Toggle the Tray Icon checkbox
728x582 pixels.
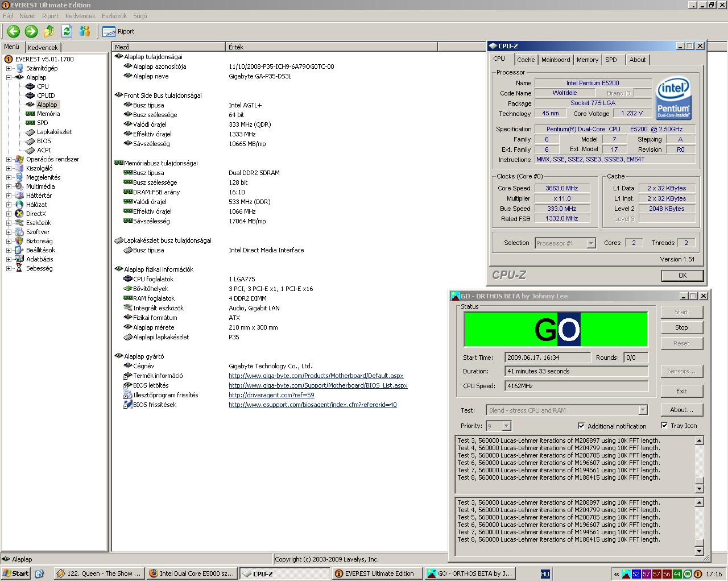pyautogui.click(x=664, y=425)
